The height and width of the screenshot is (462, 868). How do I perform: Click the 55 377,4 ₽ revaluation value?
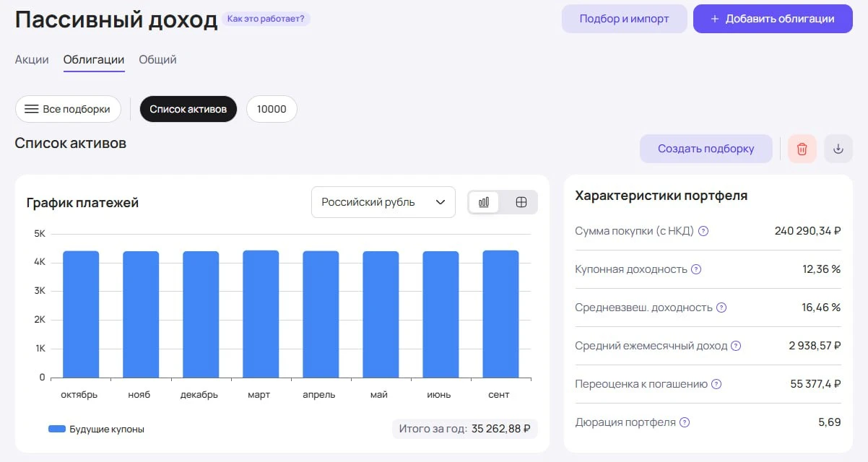tap(815, 384)
